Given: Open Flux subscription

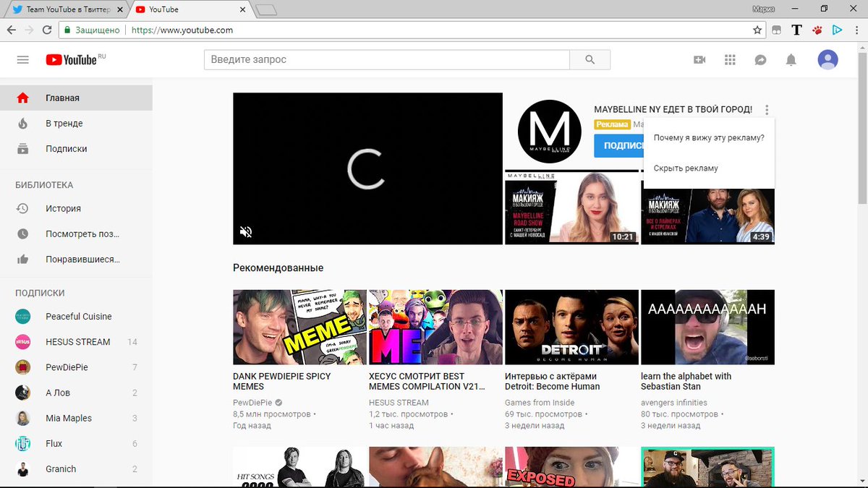Looking at the screenshot, I should click(x=76, y=443).
